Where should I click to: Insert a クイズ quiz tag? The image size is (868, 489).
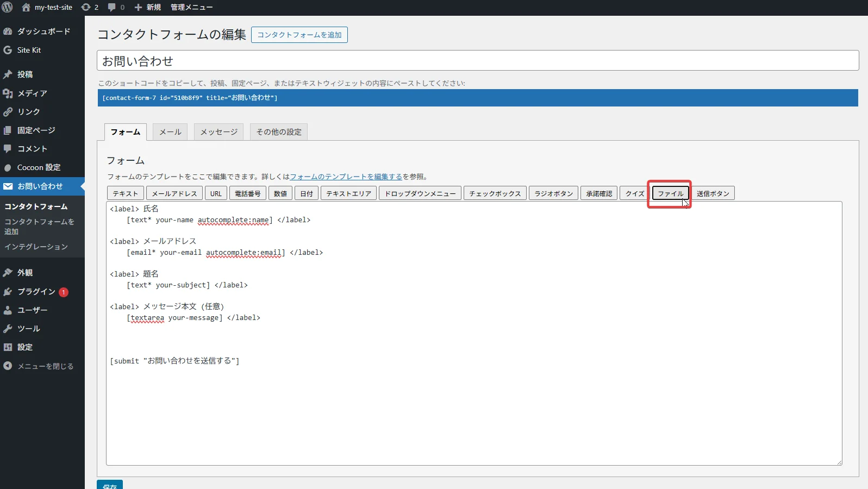point(635,193)
